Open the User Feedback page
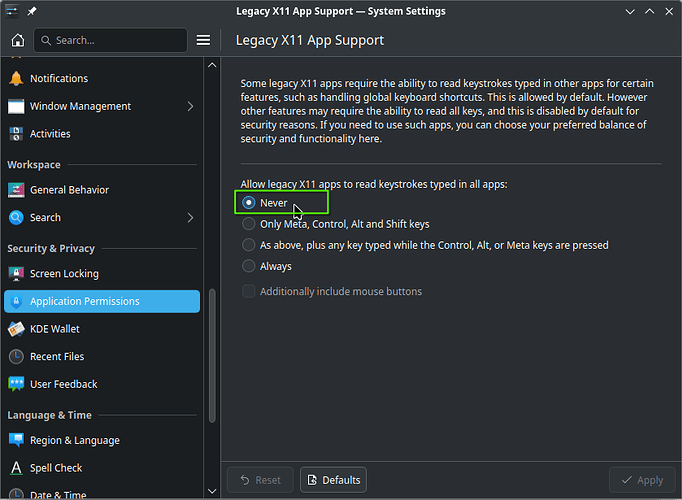The image size is (682, 500). click(x=102, y=384)
